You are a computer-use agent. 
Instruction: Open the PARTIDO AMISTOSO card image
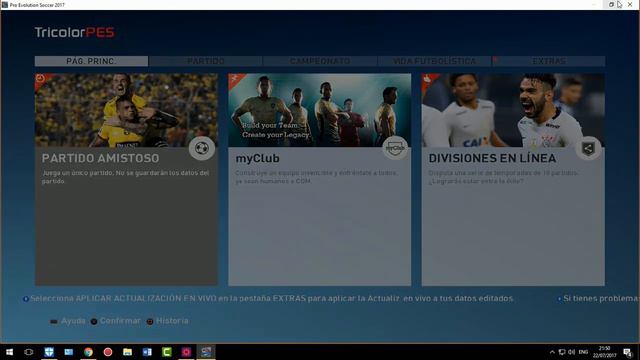pyautogui.click(x=127, y=110)
